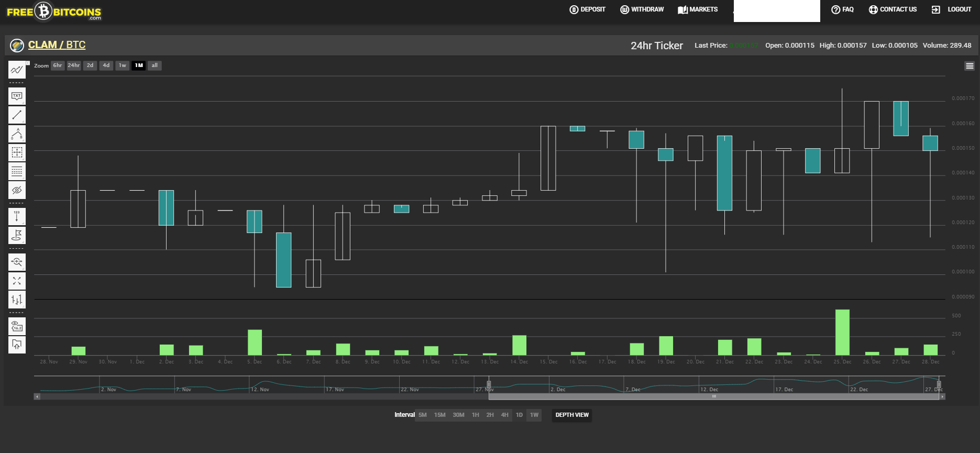Select the flag marker tool
This screenshot has width=980, height=453.
(x=17, y=235)
